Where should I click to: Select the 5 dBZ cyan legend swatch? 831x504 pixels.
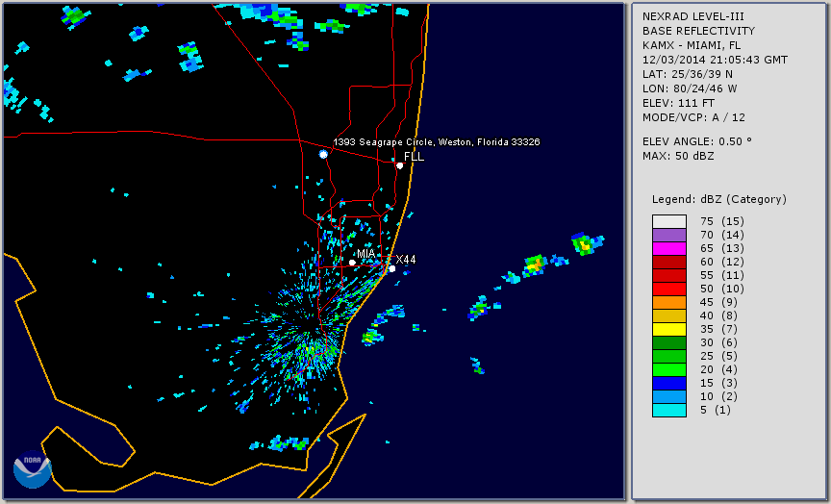pos(669,410)
